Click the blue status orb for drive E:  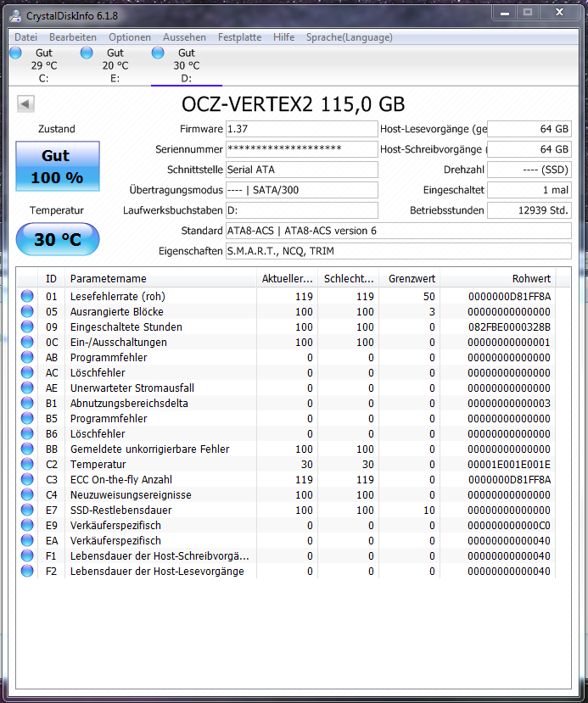[x=87, y=53]
